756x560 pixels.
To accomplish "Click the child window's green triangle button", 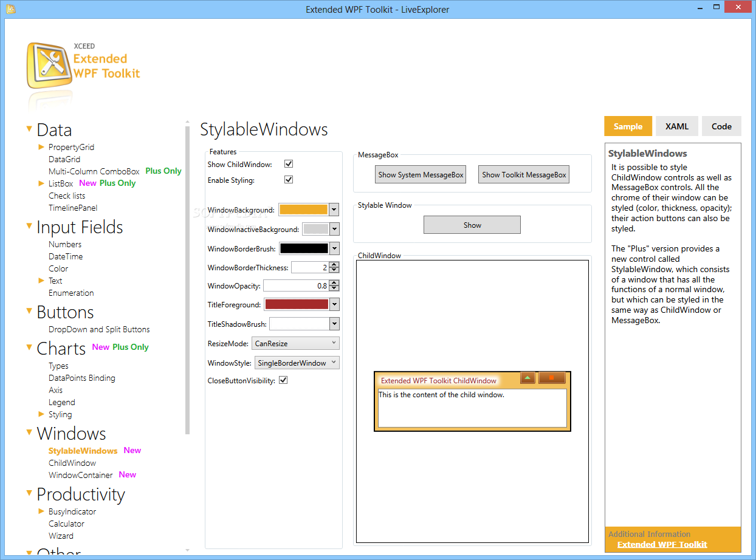I will point(527,378).
